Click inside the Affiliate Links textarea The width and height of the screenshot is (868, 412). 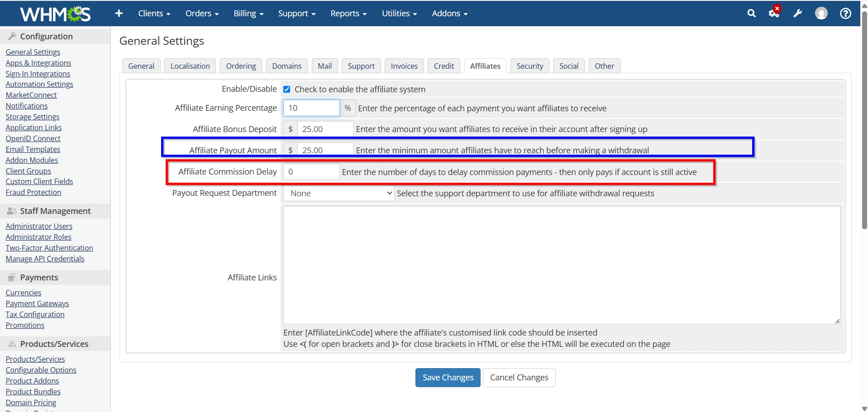click(562, 265)
